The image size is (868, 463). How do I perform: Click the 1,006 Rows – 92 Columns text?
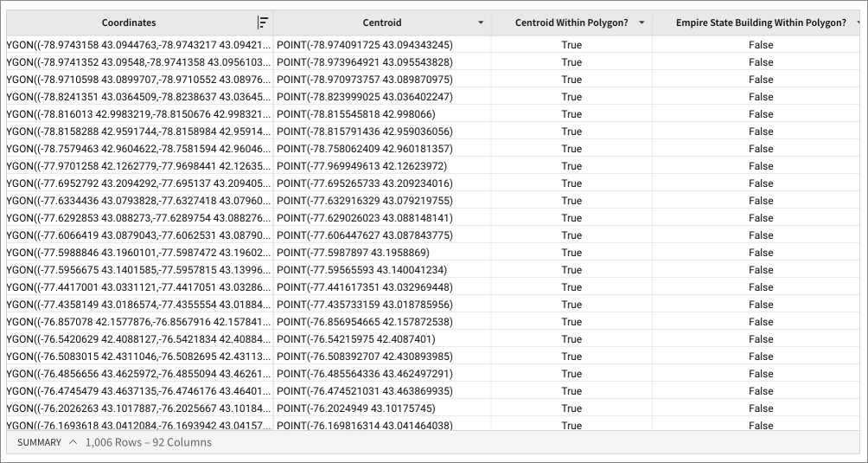coord(148,442)
